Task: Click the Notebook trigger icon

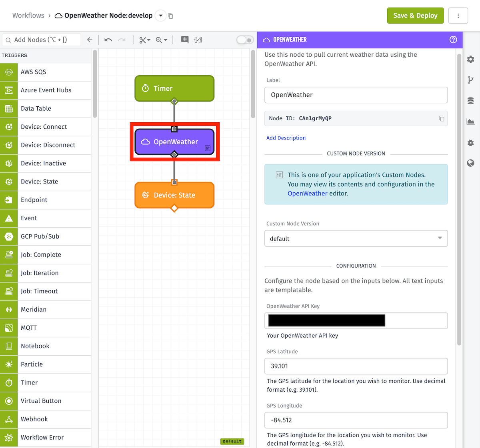Action: click(9, 346)
